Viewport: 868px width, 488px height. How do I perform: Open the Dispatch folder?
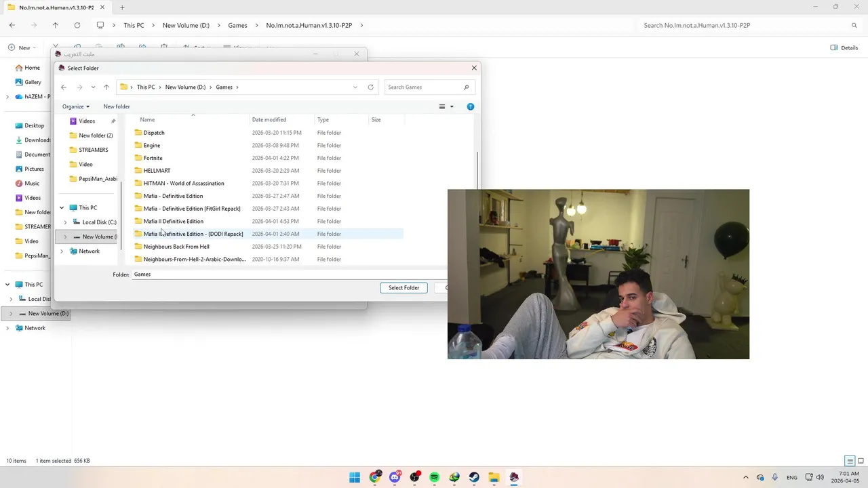(x=154, y=133)
